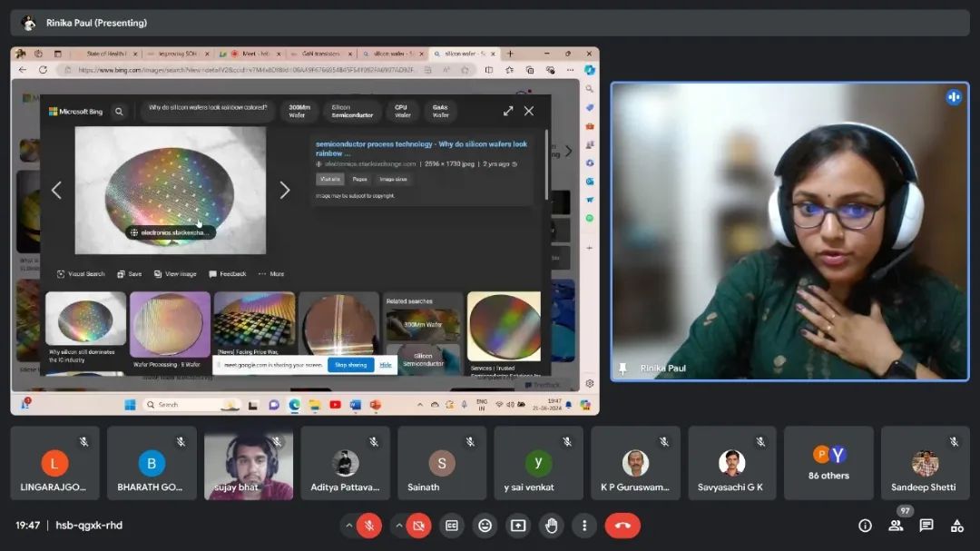Click the Edge back arrow in shared browser

(23, 70)
